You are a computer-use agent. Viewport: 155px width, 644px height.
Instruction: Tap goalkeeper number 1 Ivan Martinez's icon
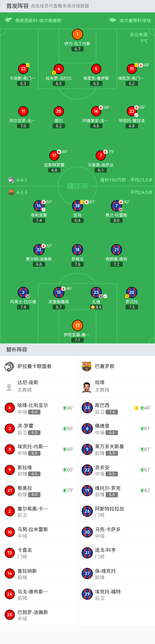coord(77,35)
